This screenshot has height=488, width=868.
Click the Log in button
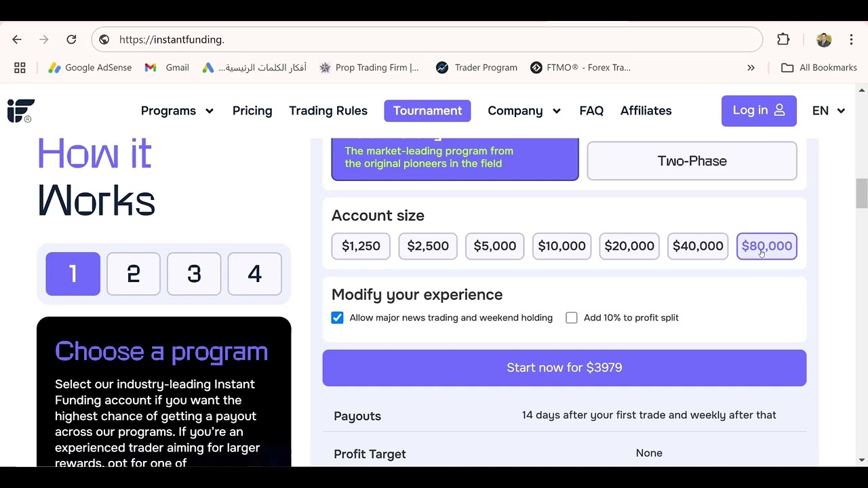click(759, 110)
